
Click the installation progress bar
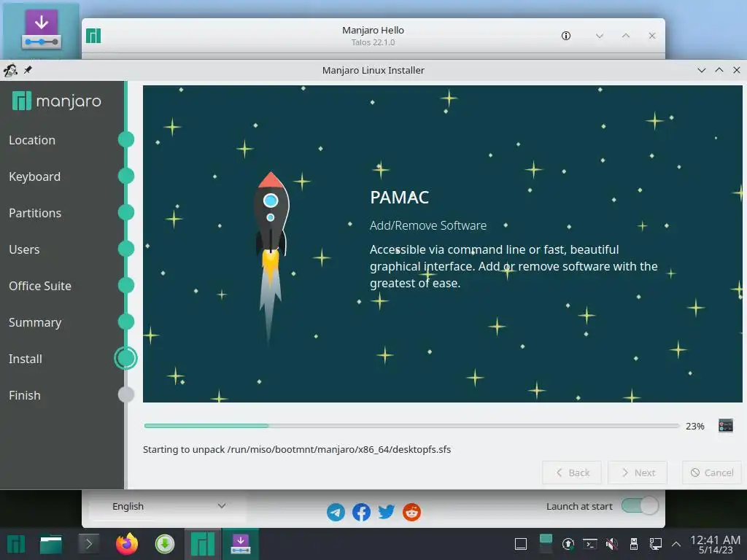point(411,426)
